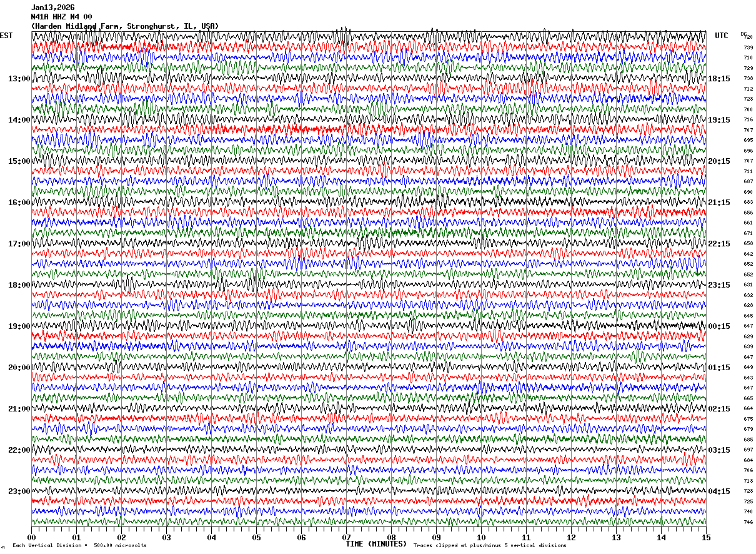Click minute tick label "04" on the axis
Image resolution: width=756 pixels, height=554 pixels.
(x=211, y=537)
